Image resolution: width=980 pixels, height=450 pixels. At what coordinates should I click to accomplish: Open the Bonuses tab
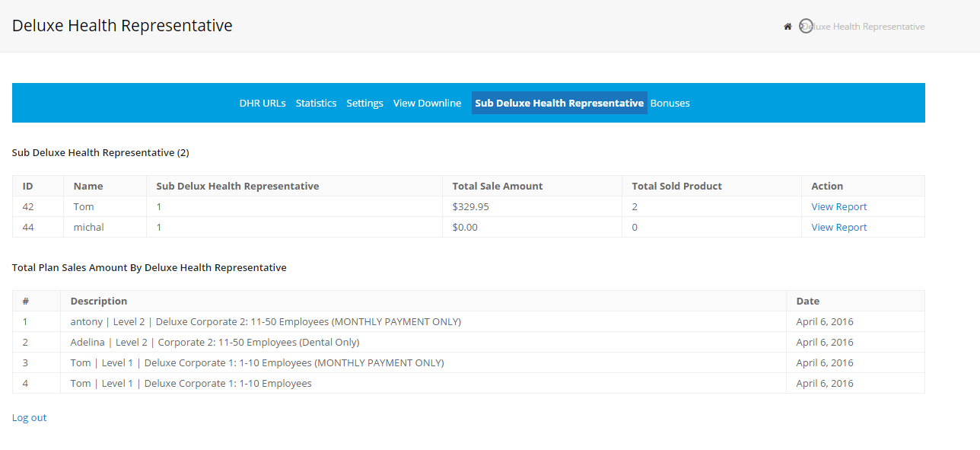pos(670,104)
